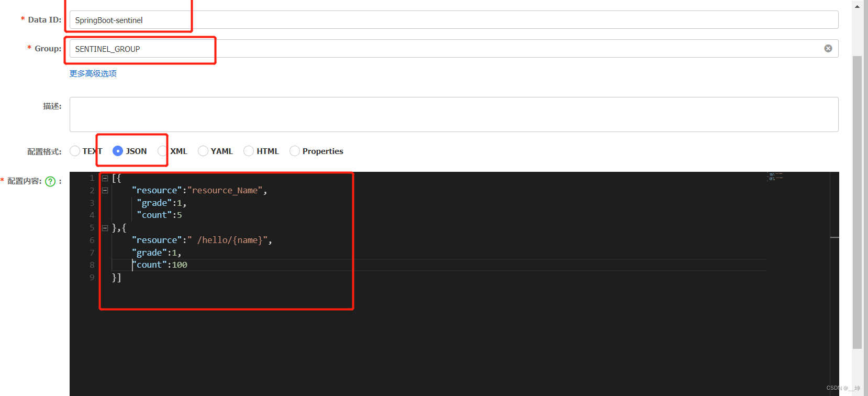Open the help icon beside 配置内容
The image size is (868, 396).
50,181
